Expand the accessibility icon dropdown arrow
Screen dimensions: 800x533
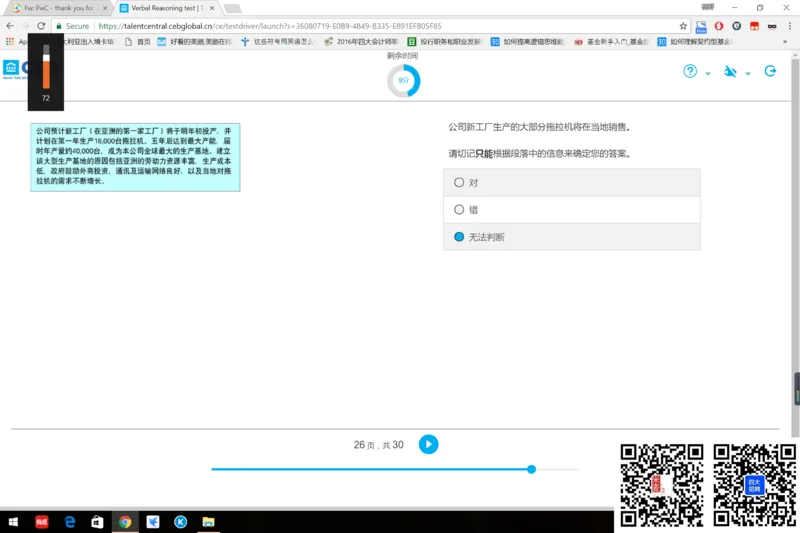(748, 73)
